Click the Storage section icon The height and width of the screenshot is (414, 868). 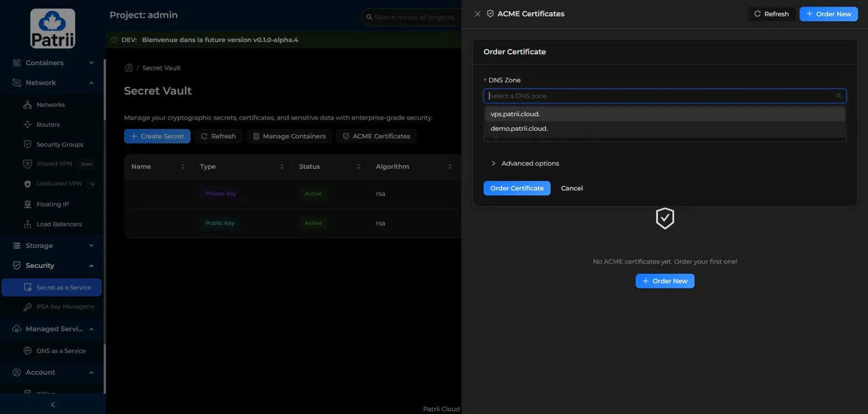(x=17, y=245)
